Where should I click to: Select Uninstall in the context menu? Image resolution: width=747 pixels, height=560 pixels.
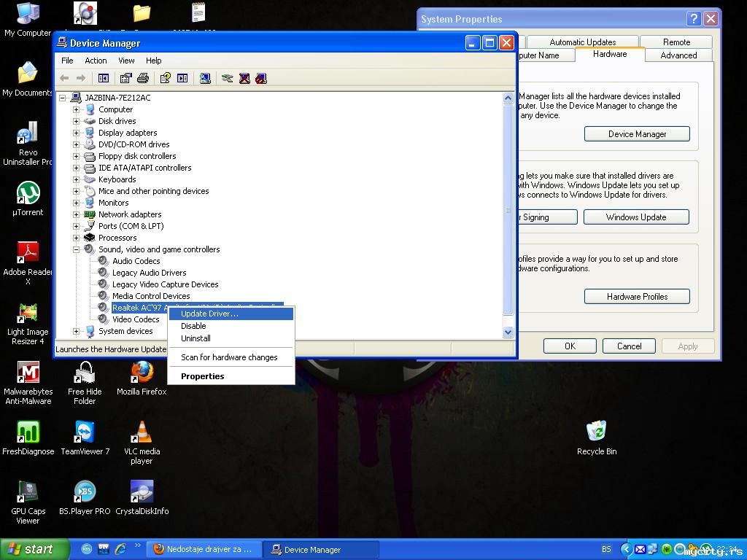[x=196, y=338]
